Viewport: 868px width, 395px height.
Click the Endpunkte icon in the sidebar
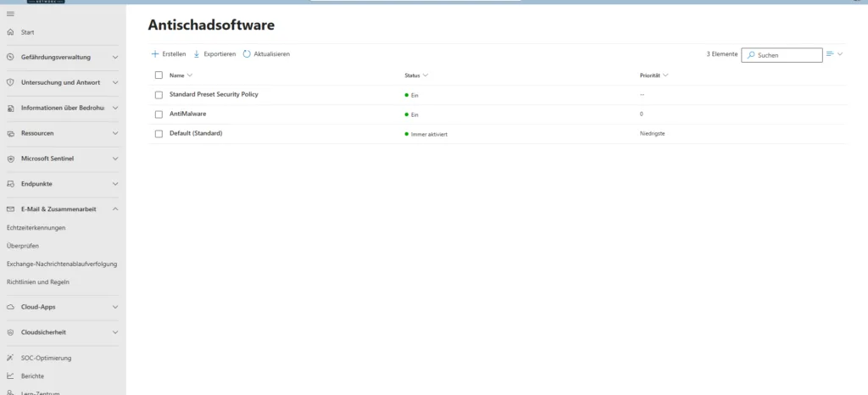click(x=10, y=184)
